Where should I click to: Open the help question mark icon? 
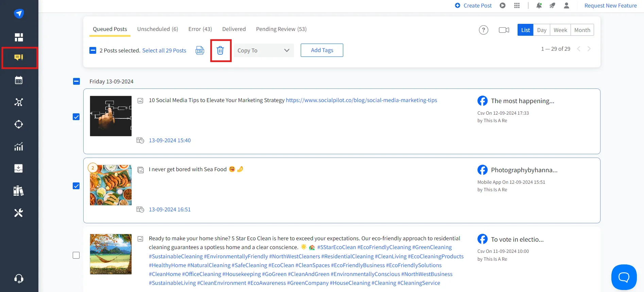click(x=484, y=30)
